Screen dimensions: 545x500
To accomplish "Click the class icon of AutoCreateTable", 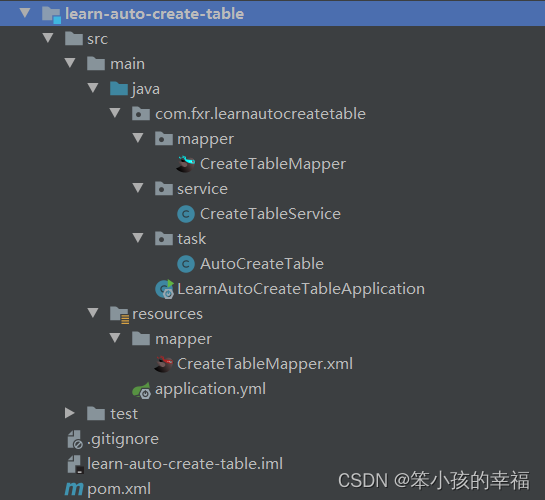I will pyautogui.click(x=186, y=264).
